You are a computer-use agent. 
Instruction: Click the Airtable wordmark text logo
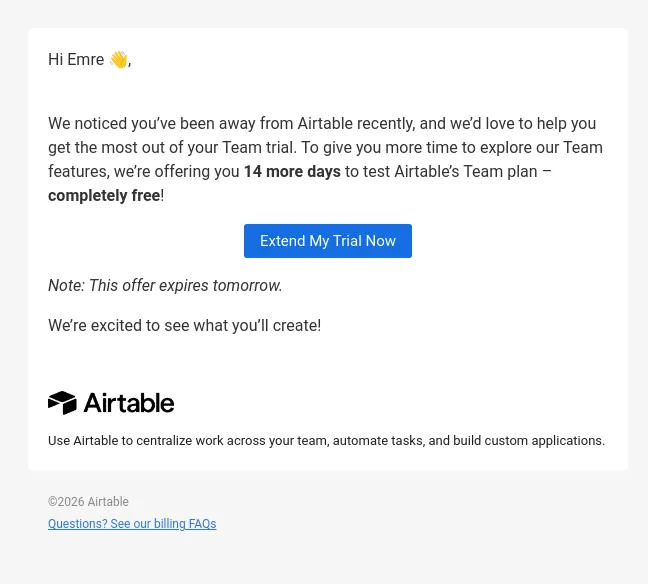tap(129, 403)
